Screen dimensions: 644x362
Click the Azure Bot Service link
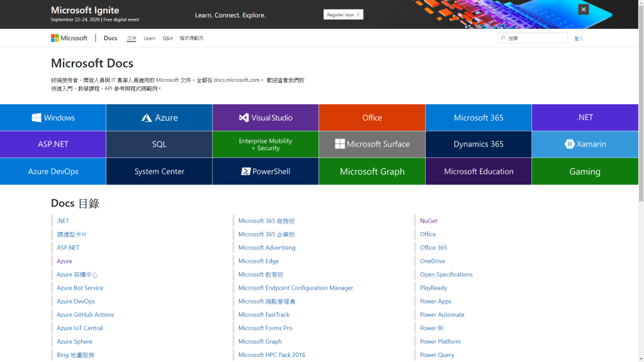point(80,288)
